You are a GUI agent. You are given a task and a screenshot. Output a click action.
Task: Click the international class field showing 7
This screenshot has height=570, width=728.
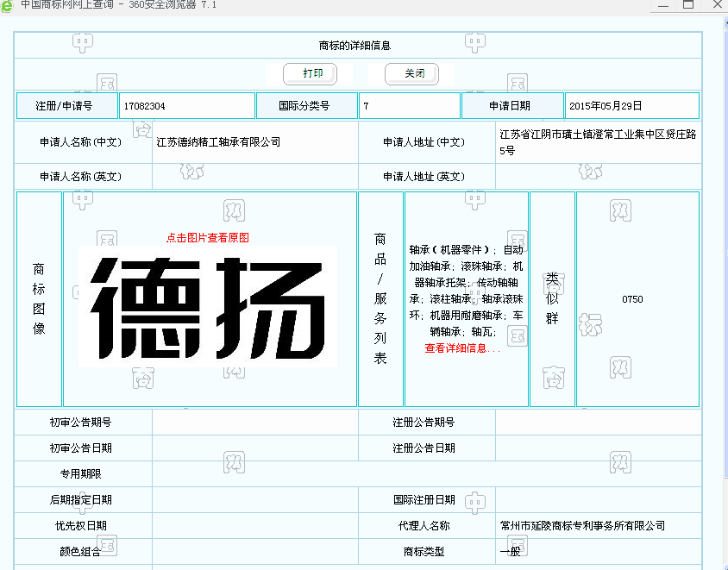click(x=409, y=106)
